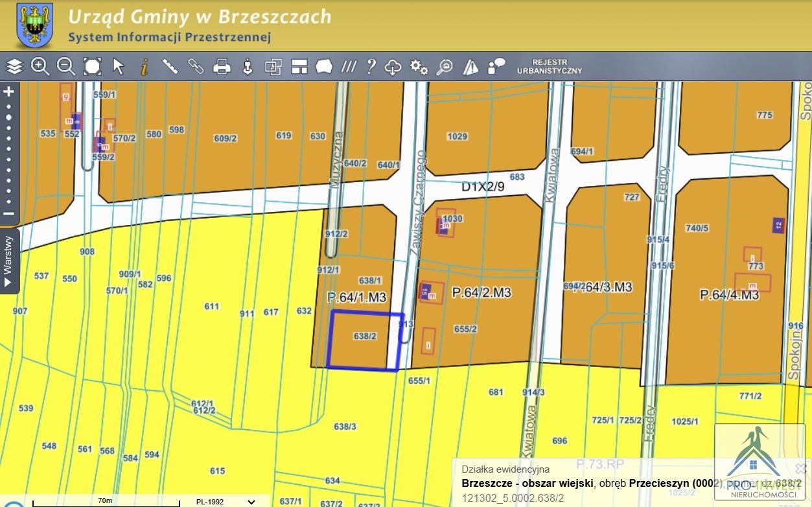Click the highlighted parcel 638/2
Viewport: 812px width, 507px height.
pos(365,340)
